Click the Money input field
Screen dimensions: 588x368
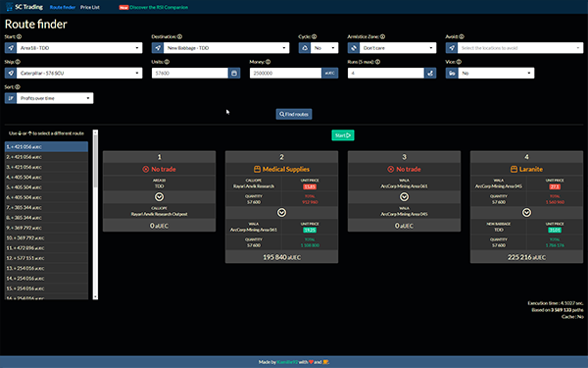tap(286, 73)
